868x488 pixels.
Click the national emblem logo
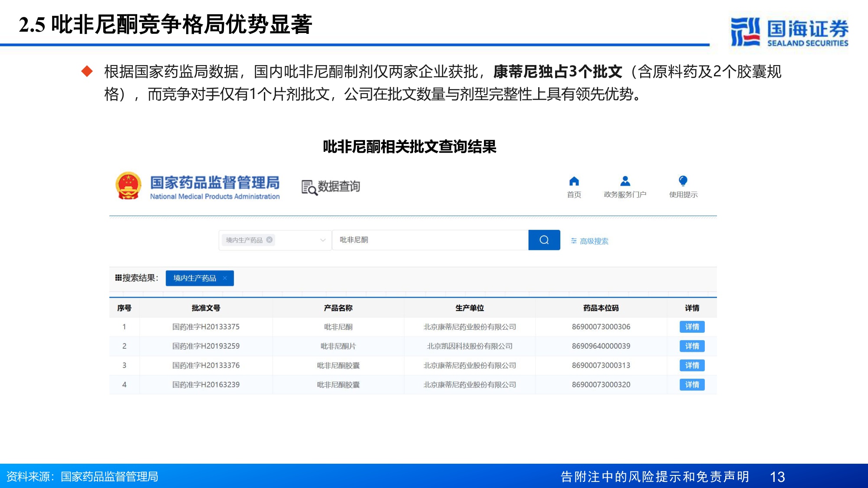(x=128, y=186)
